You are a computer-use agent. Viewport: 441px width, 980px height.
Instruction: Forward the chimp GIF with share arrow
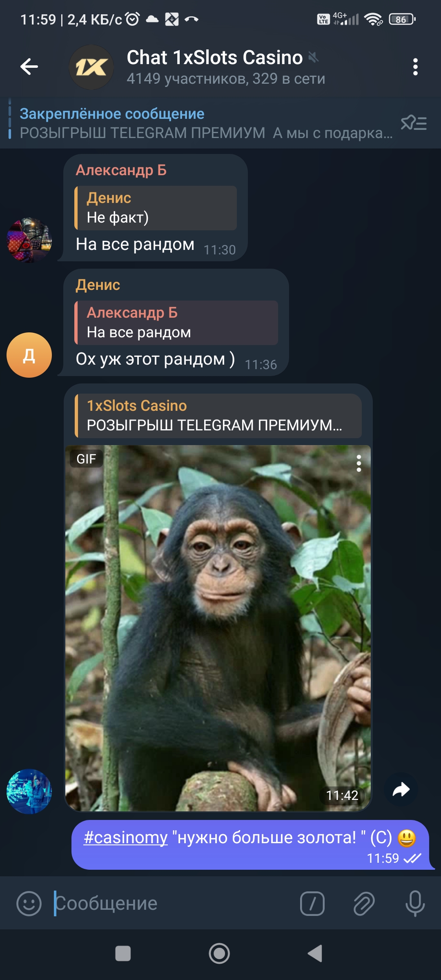[x=401, y=789]
